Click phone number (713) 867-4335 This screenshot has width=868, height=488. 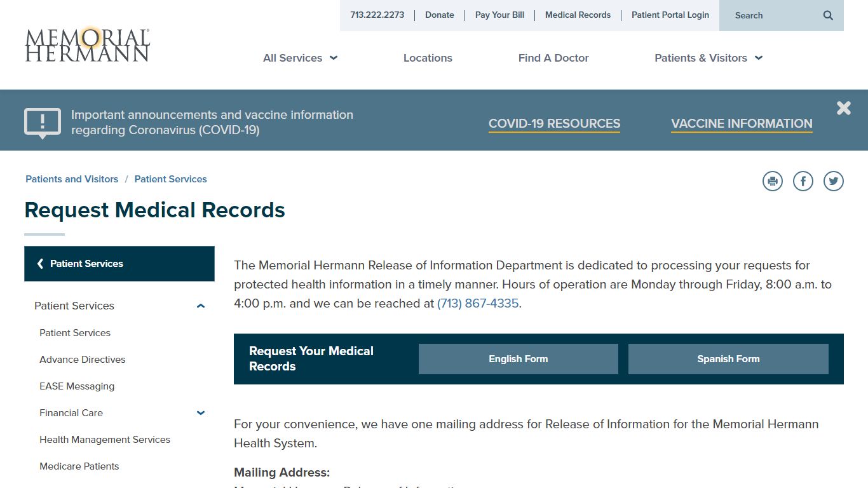click(478, 304)
